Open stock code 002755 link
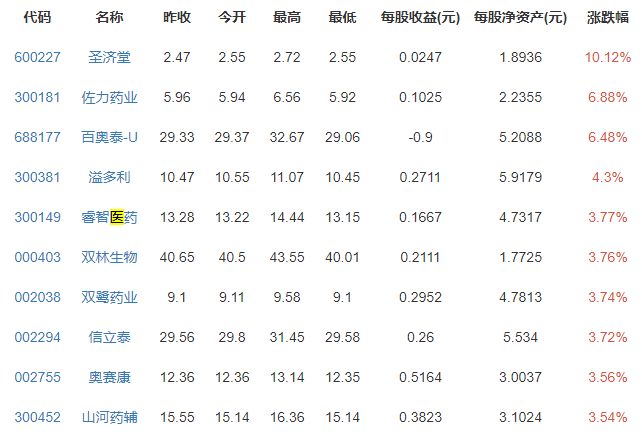The height and width of the screenshot is (441, 642). point(37,377)
